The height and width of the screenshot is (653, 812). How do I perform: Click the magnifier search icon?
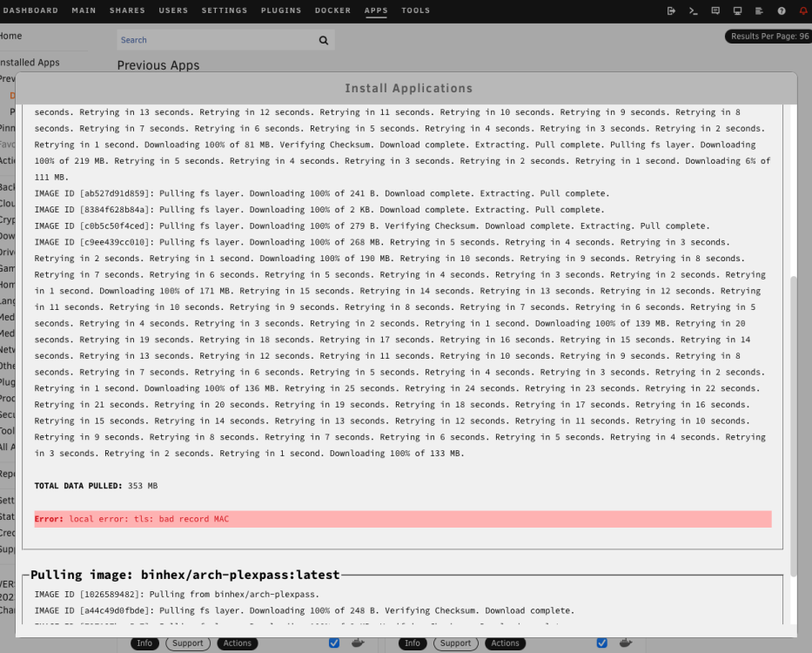324,40
